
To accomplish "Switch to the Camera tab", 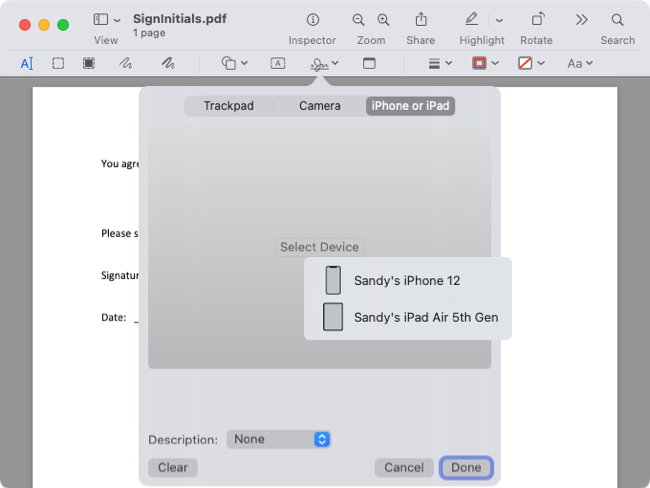I will coord(320,106).
